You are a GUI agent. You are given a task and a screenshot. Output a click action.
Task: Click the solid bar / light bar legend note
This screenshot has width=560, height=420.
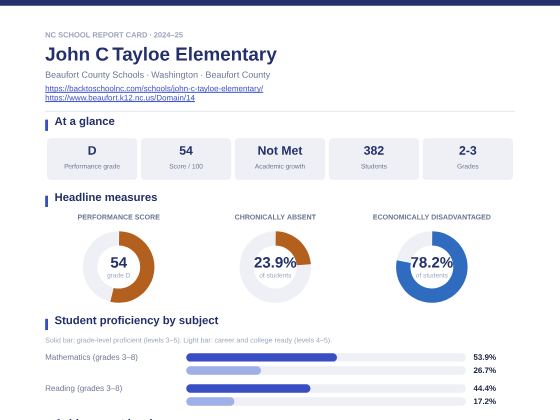click(188, 340)
